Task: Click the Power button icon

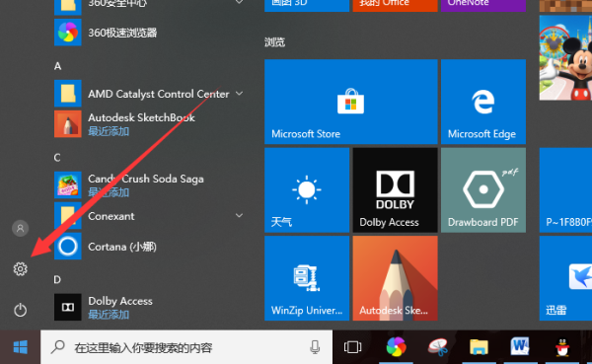Action: [x=21, y=310]
